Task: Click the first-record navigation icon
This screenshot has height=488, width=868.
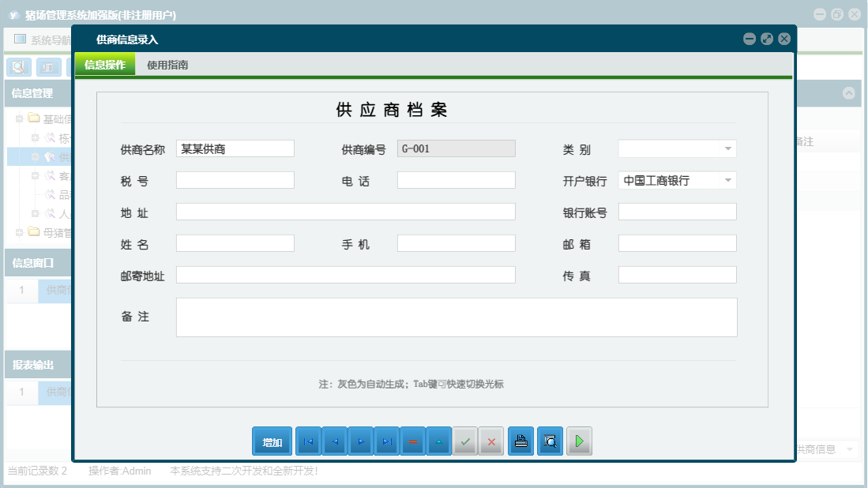Action: point(308,441)
